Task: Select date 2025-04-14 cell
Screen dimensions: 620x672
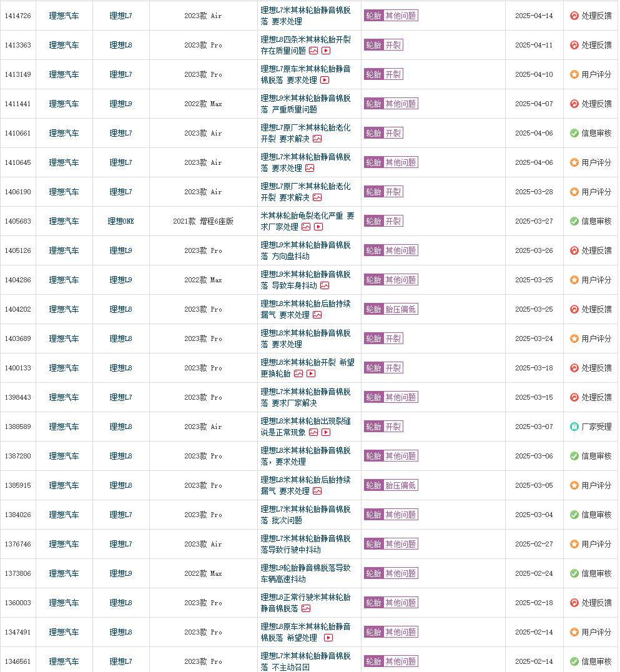Action: point(534,16)
